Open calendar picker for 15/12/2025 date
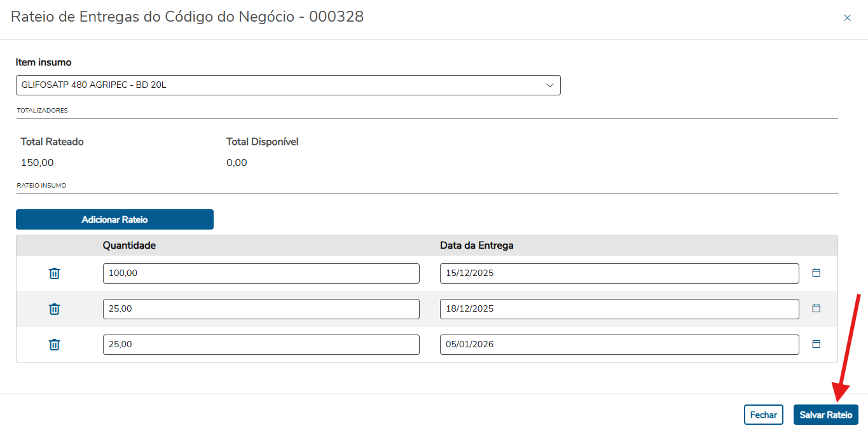The height and width of the screenshot is (428, 868). pyautogui.click(x=816, y=273)
